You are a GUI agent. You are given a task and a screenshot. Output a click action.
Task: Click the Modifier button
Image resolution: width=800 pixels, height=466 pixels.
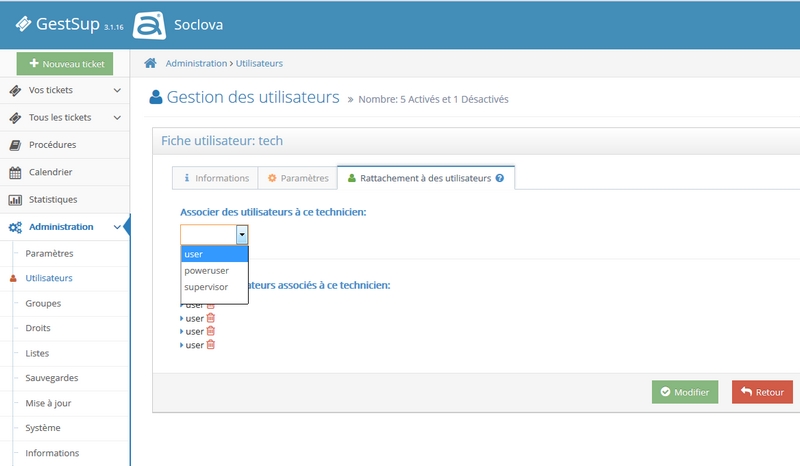point(684,392)
